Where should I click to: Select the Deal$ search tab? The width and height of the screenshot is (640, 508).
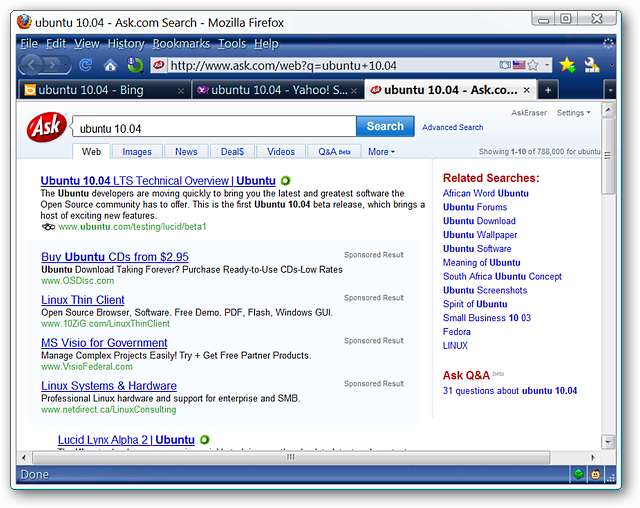pos(232,152)
